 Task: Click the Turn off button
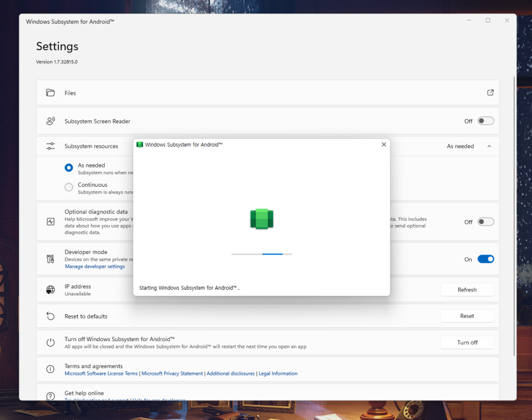pos(467,342)
